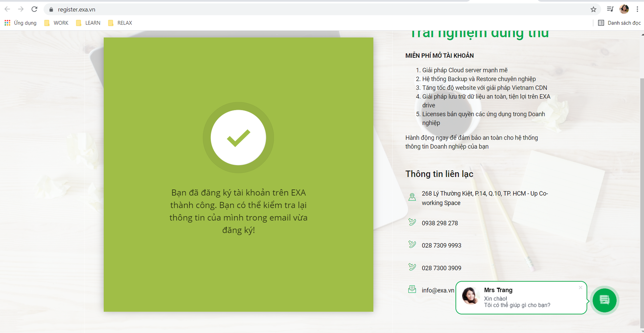The height and width of the screenshot is (333, 644).
Task: Open the LEARN bookmarks folder
Action: pos(88,23)
